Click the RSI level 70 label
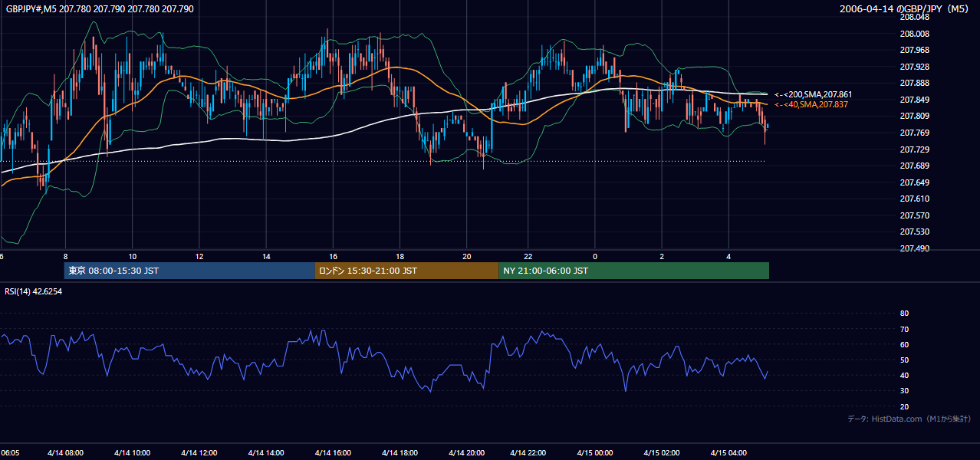980x460 pixels. tap(904, 329)
